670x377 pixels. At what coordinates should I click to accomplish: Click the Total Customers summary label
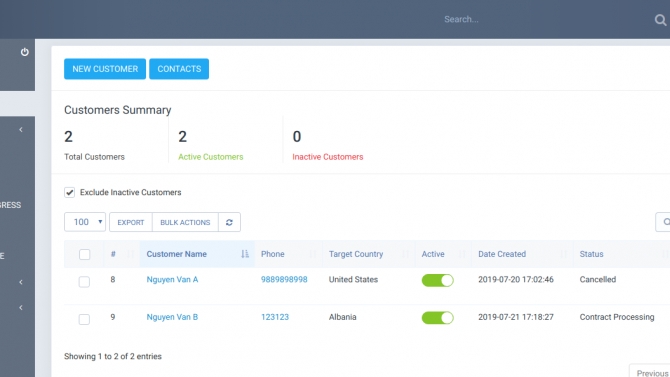click(x=94, y=157)
